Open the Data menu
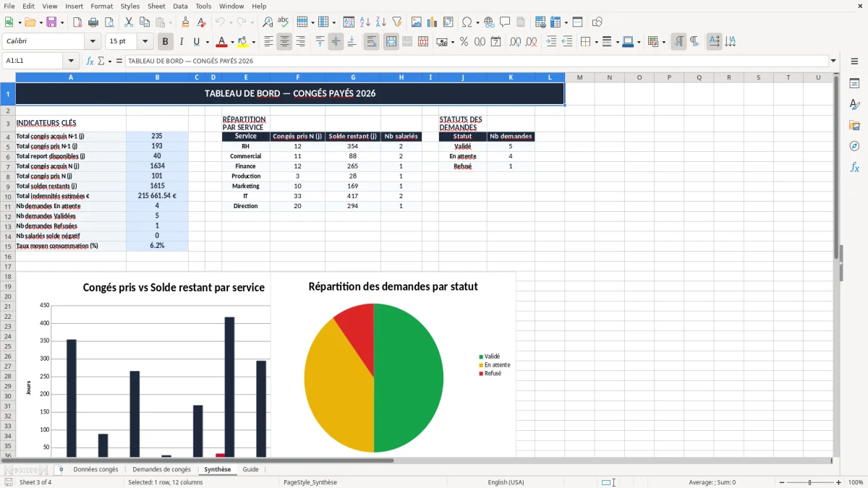 pos(180,6)
